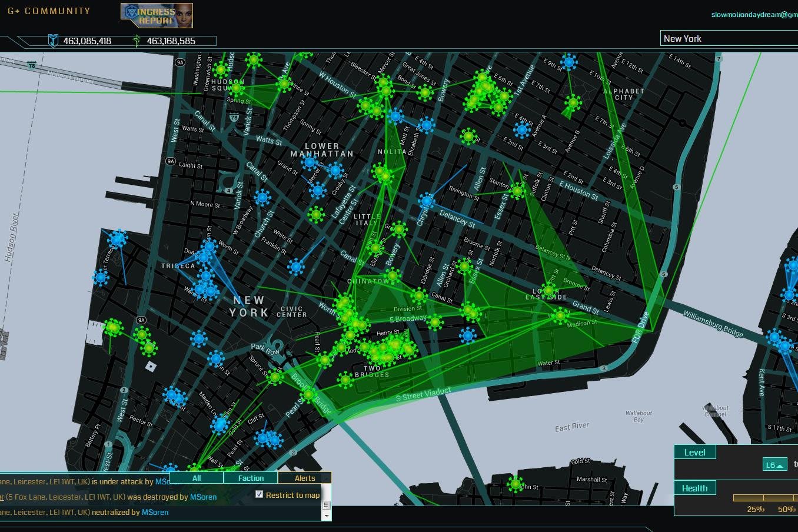This screenshot has height=532, width=798.
Task: Select the green portal near Lower East Side
Action: click(548, 289)
